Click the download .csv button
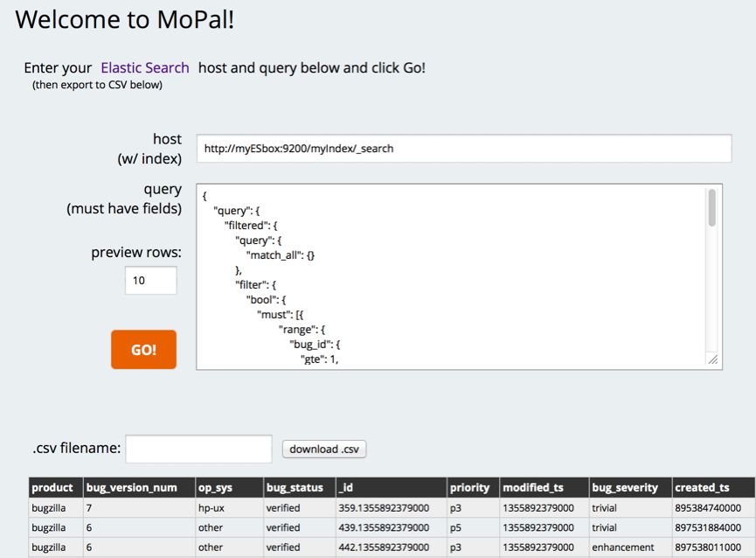This screenshot has height=558, width=756. pyautogui.click(x=324, y=449)
